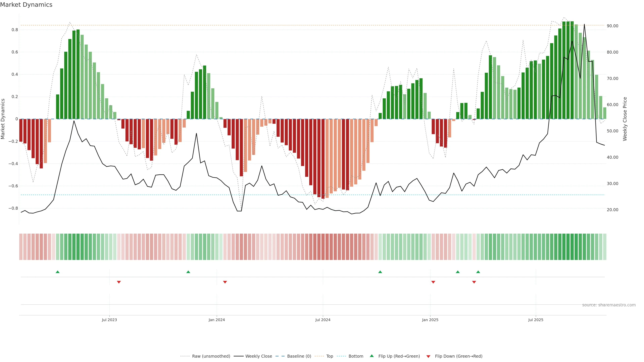
Task: Click the leftmost green flip-up triangle marker
Action: pos(58,272)
